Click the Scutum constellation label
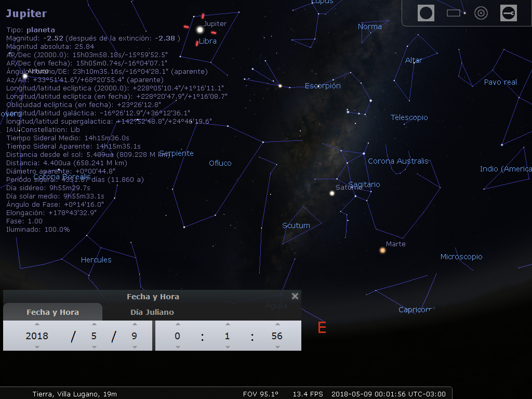Screen dimensions: 532x399 pos(296,225)
